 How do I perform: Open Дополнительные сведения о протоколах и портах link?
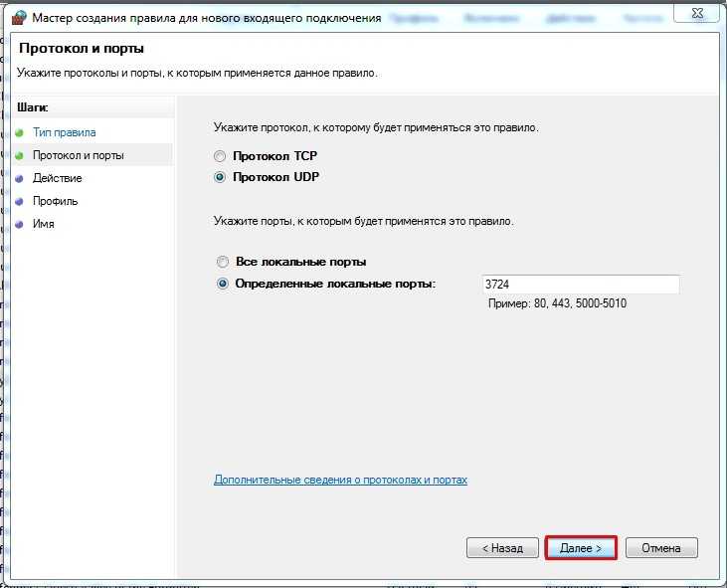340,480
